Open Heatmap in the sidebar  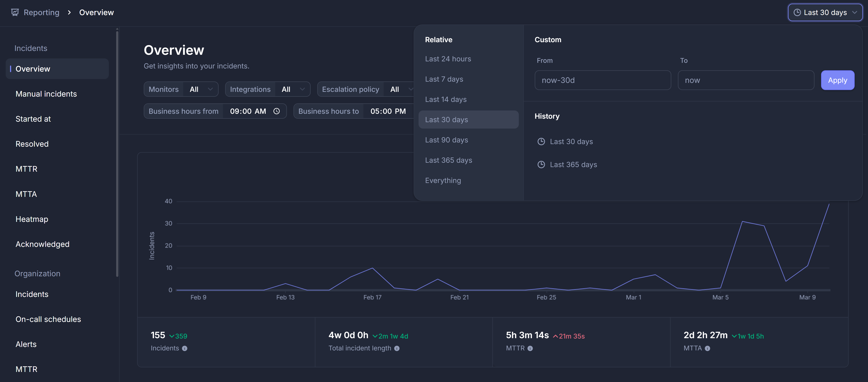click(32, 219)
